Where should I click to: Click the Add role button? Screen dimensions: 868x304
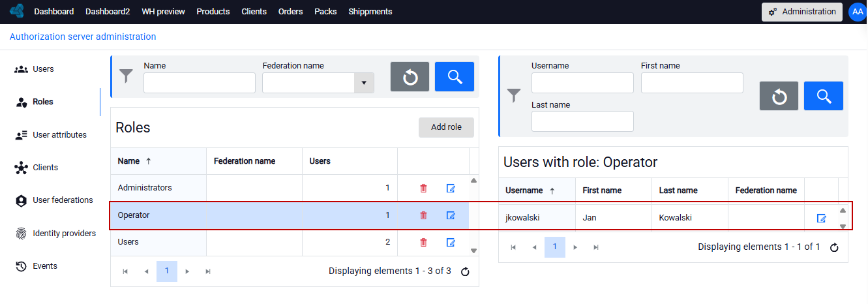coord(446,127)
